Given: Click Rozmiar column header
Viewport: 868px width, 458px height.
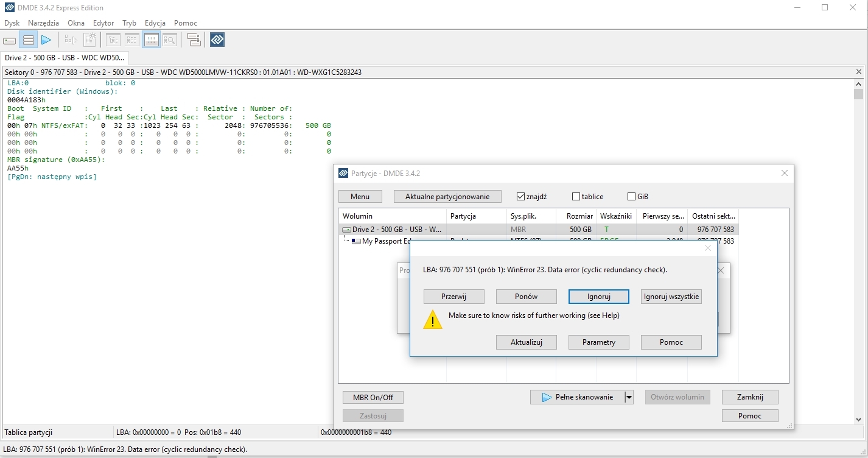Looking at the screenshot, I should (576, 216).
